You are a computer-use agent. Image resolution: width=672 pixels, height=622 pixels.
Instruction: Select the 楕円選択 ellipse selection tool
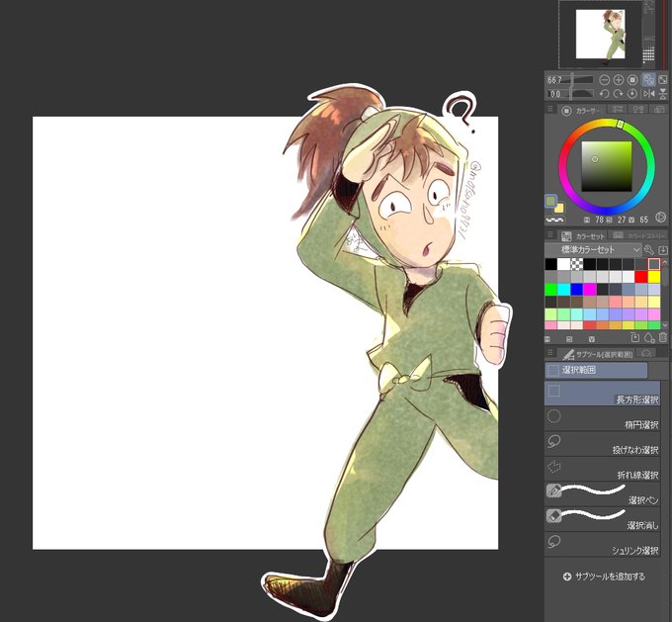602,418
